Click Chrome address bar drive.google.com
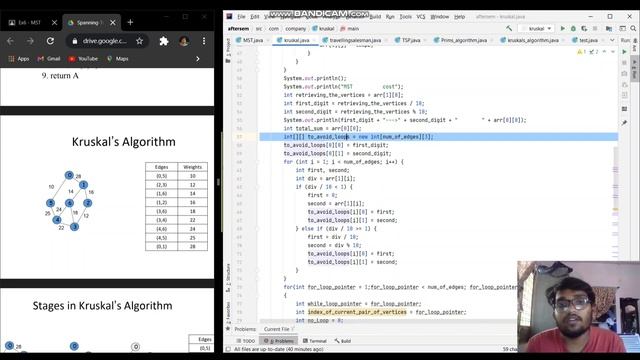Image resolution: width=640 pixels, height=360 pixels. pos(104,41)
